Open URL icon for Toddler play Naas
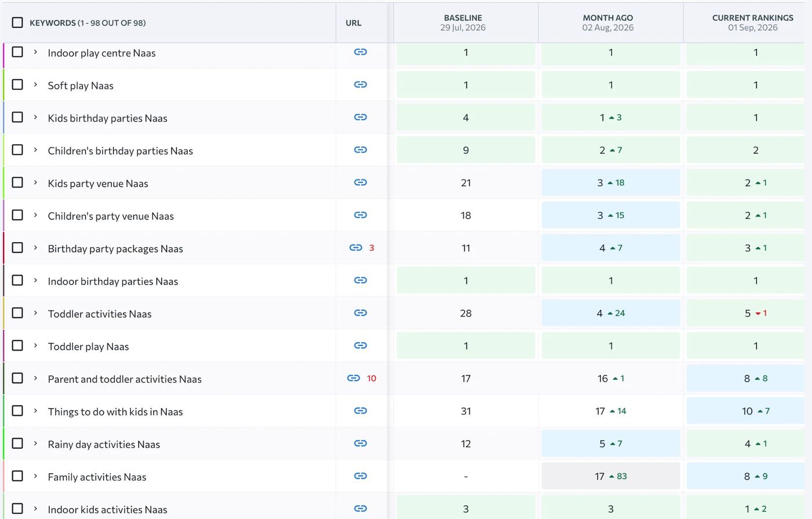 click(x=360, y=345)
